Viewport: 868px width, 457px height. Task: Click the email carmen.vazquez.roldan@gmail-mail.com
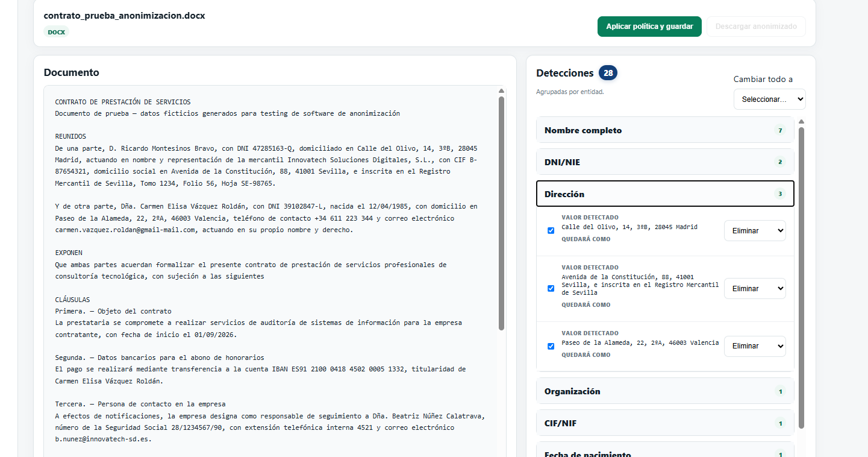125,230
